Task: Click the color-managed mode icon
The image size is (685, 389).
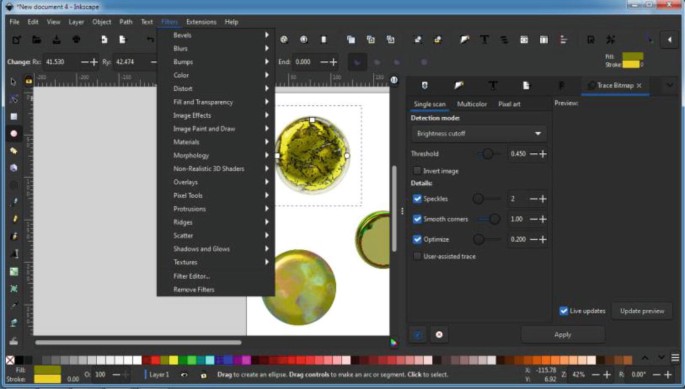Action: (394, 342)
